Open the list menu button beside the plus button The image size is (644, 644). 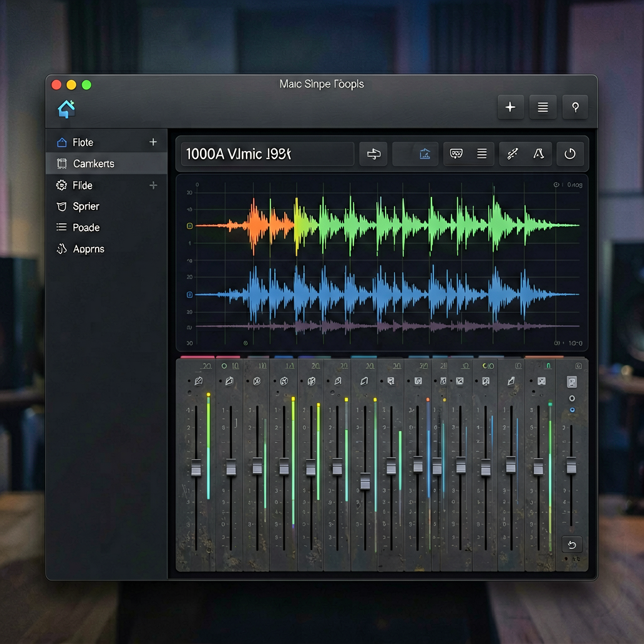[x=543, y=107]
